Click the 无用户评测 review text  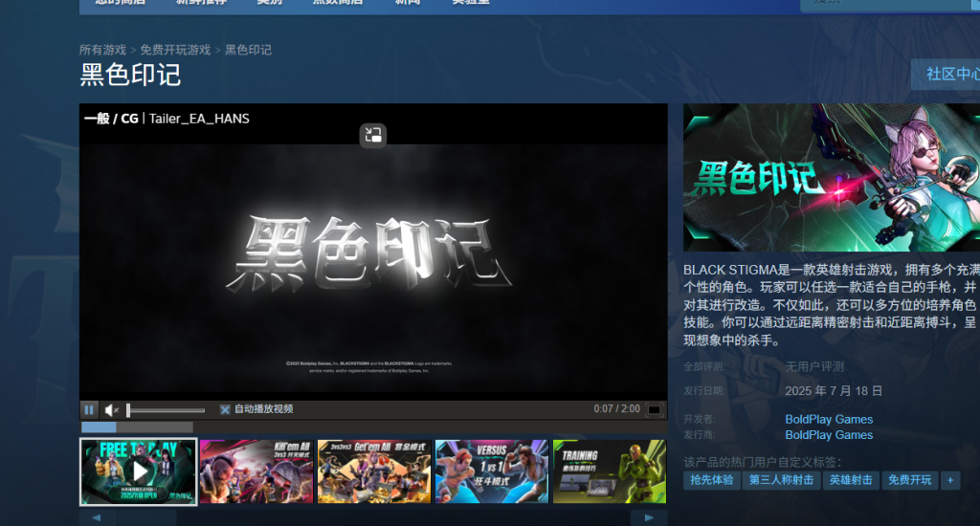tap(814, 366)
